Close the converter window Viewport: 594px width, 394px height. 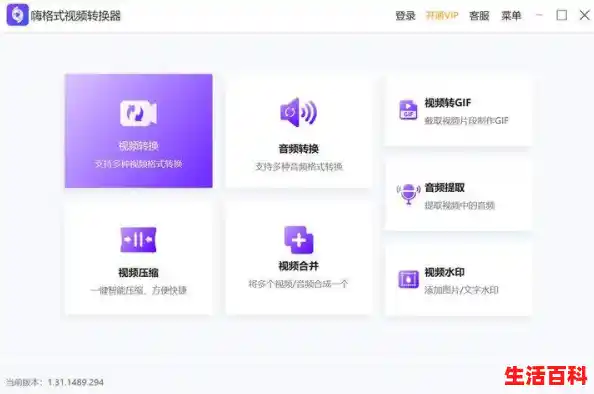point(585,15)
